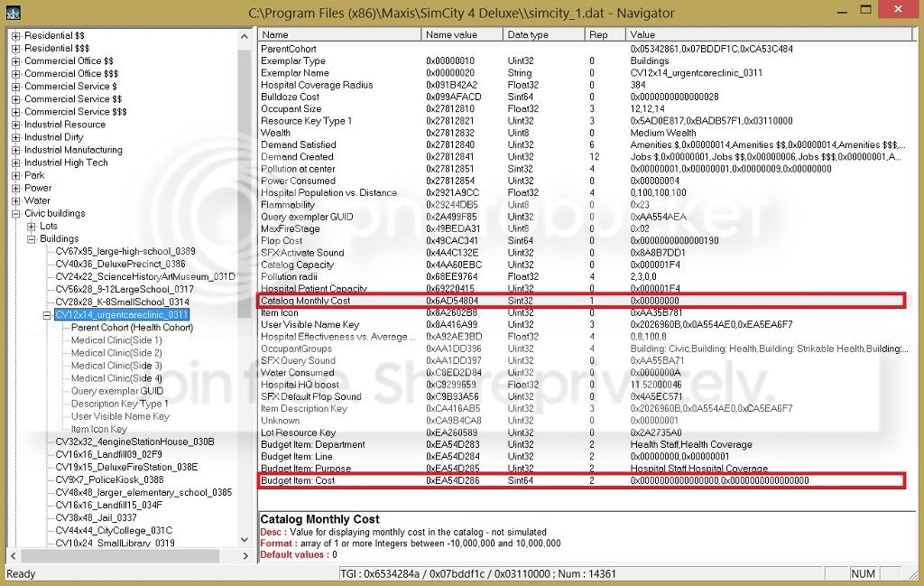The width and height of the screenshot is (924, 586).
Task: Select CV38x48_Jail_0337 building
Action: coord(96,518)
